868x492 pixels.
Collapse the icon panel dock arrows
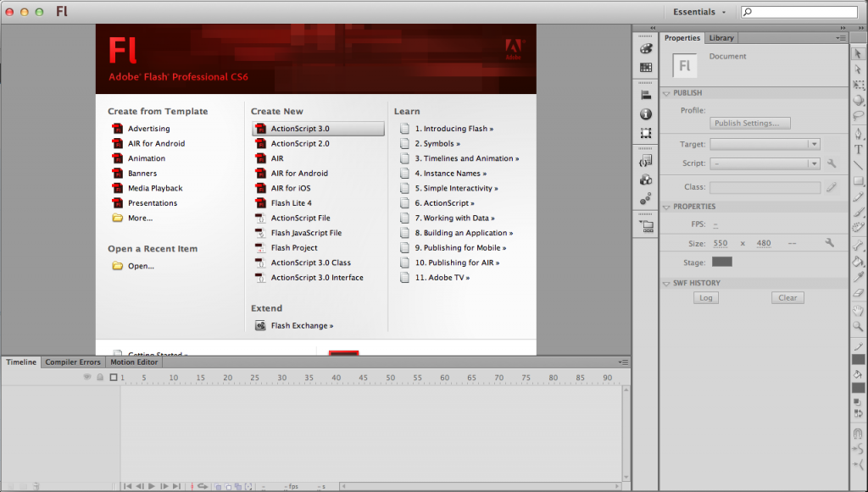tap(653, 28)
